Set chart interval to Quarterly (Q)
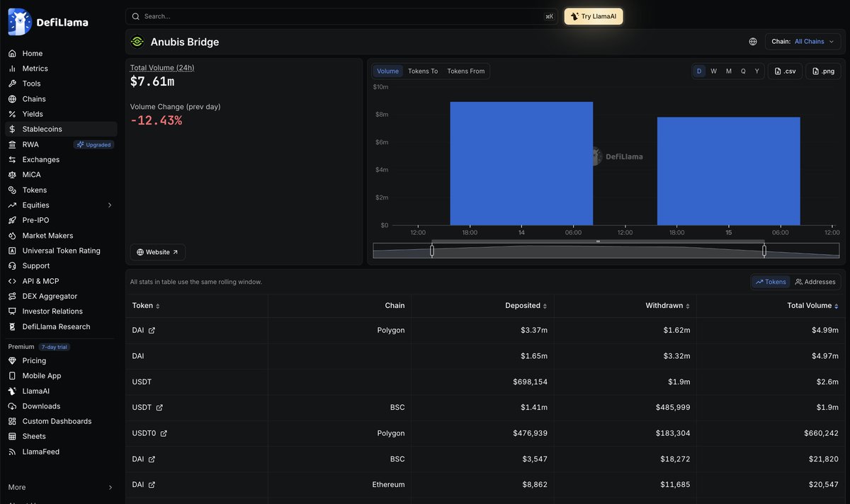 (743, 71)
